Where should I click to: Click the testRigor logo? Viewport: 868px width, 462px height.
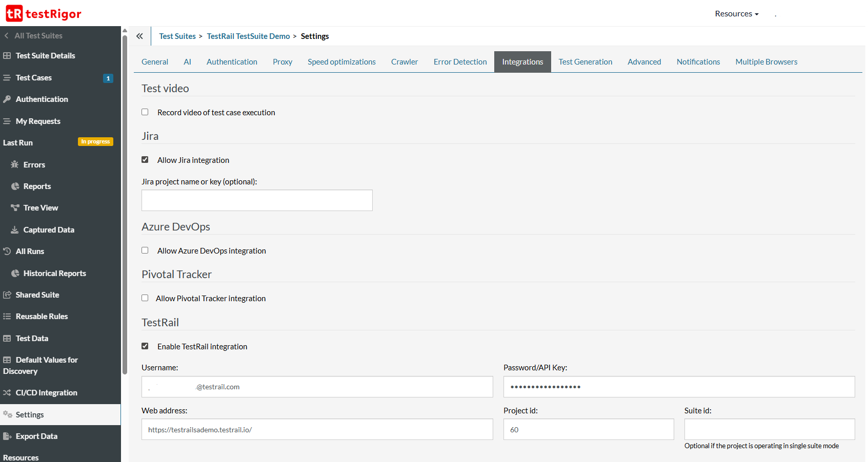point(44,13)
